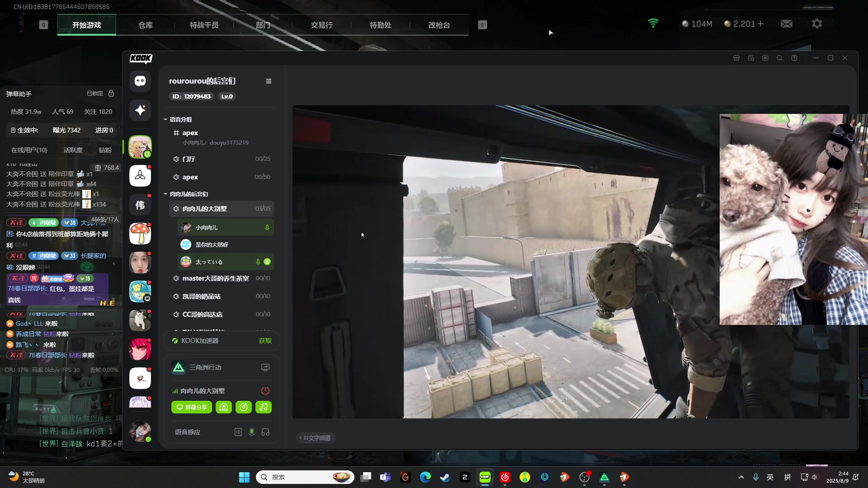Viewport: 868px width, 488px height.
Task: Join master大哥的养生茶室 voice channel
Action: [x=222, y=278]
